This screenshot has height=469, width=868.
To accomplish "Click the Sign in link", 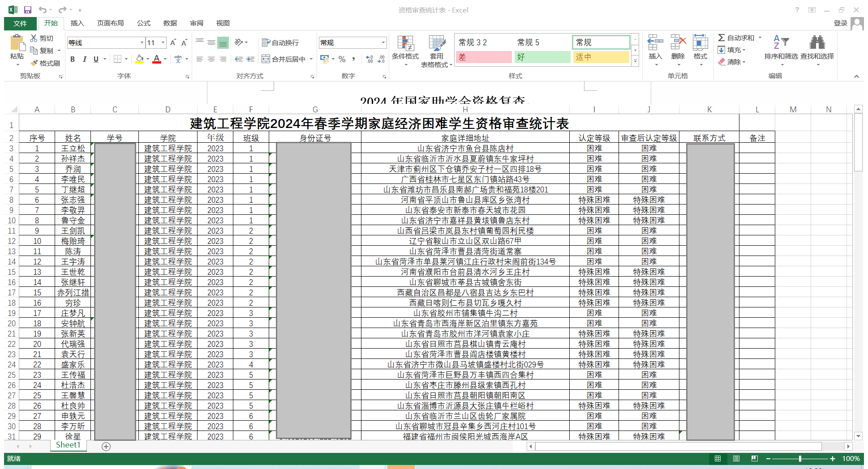I will click(x=840, y=23).
